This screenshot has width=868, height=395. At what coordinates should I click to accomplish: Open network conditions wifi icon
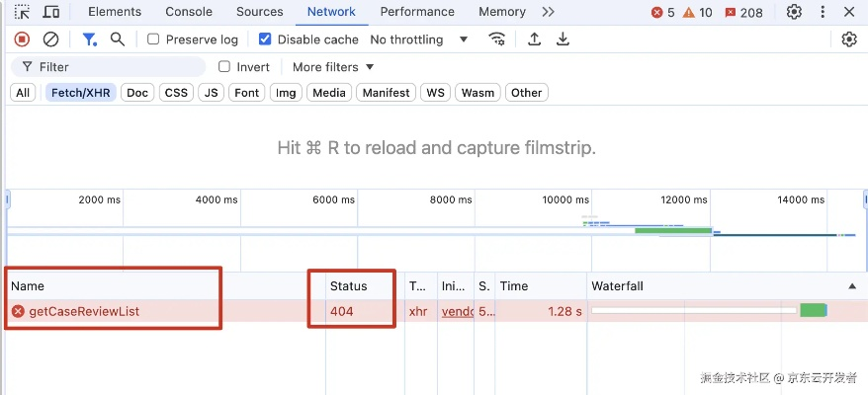pyautogui.click(x=497, y=39)
